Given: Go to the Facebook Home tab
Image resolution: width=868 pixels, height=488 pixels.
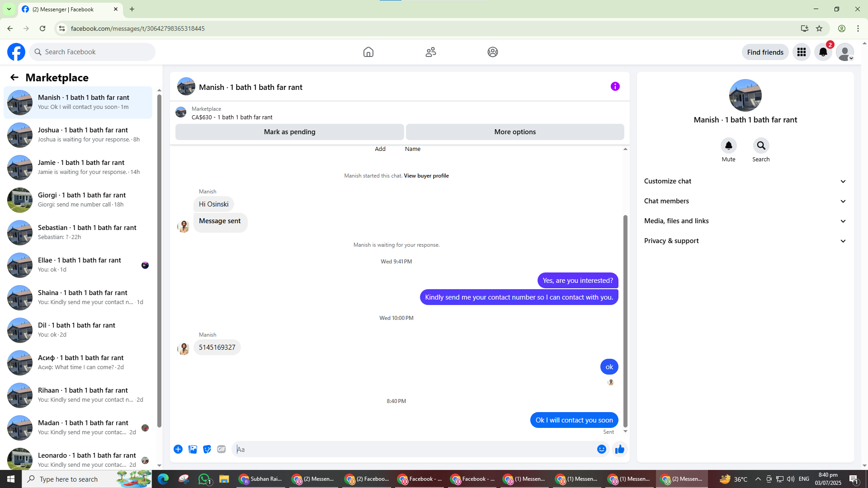Looking at the screenshot, I should click(368, 52).
